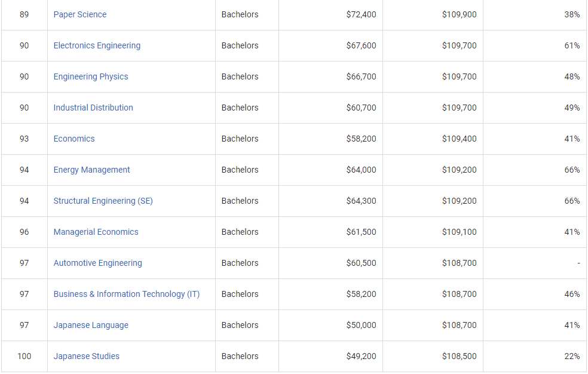Image resolution: width=588 pixels, height=374 pixels.
Task: Open Structural Engineering (SE) link
Action: [x=103, y=201]
